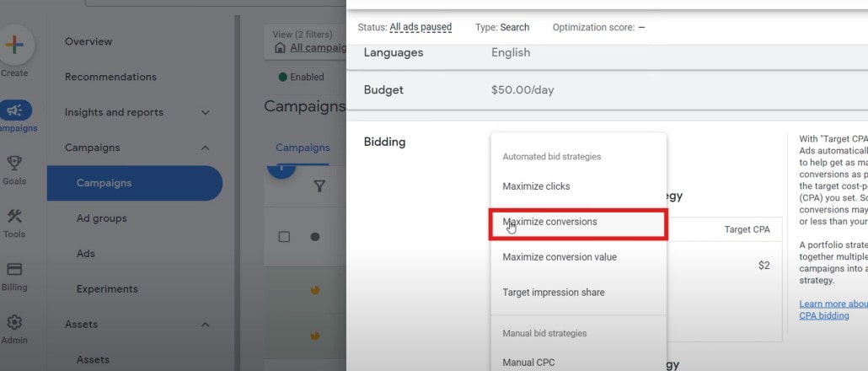Open the Recommendations page in sidebar

coord(110,77)
